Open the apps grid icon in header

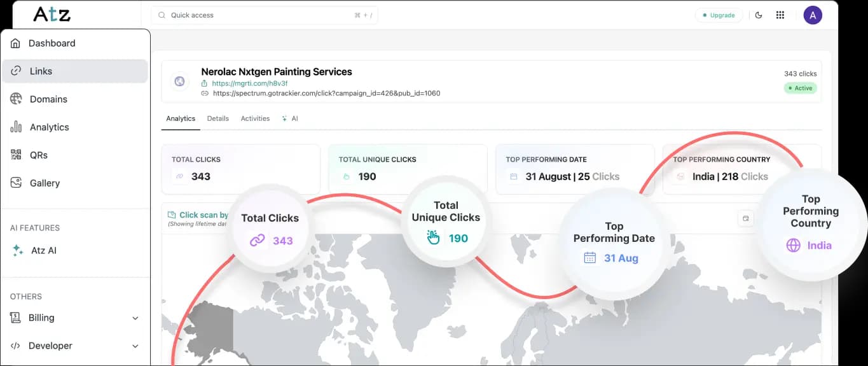click(780, 15)
